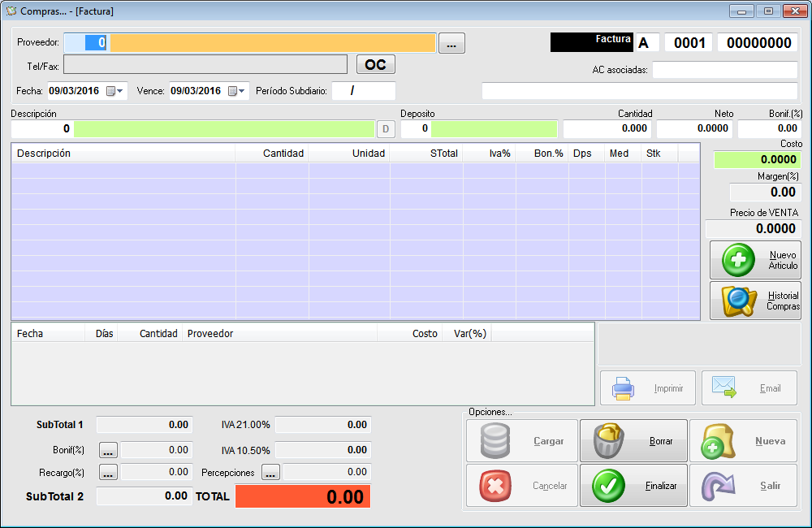812x528 pixels.
Task: Click the green plus Nuevo Artículo icon
Action: [738, 260]
